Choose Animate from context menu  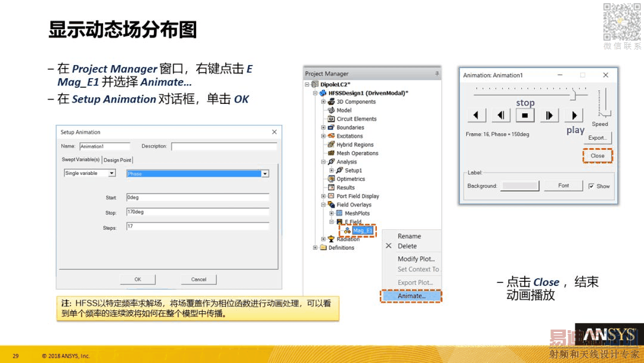(x=411, y=296)
